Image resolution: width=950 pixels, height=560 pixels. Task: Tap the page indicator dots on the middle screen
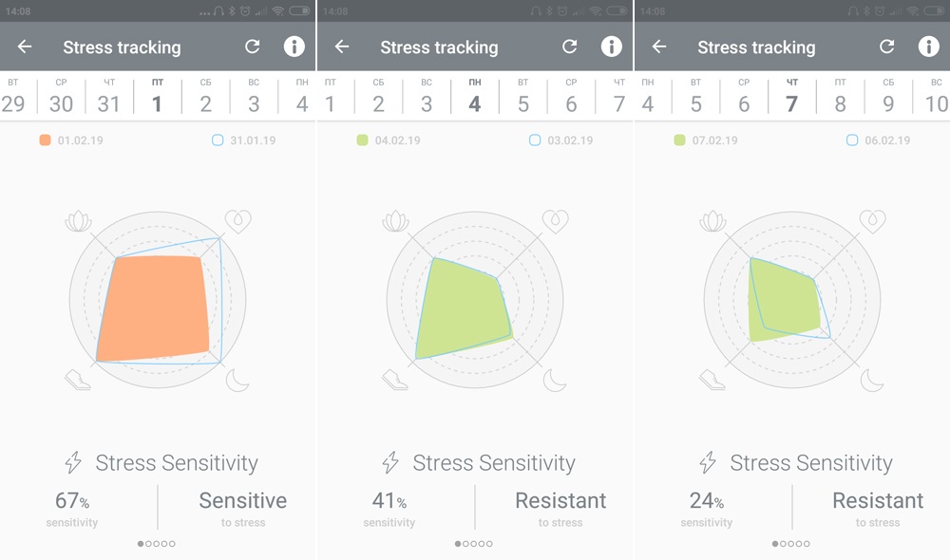point(474,544)
